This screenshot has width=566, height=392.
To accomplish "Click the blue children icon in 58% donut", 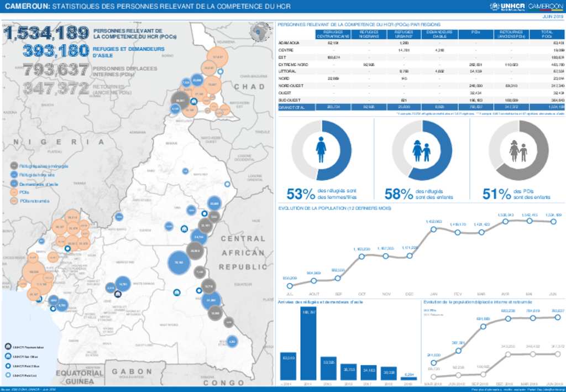I will [421, 150].
